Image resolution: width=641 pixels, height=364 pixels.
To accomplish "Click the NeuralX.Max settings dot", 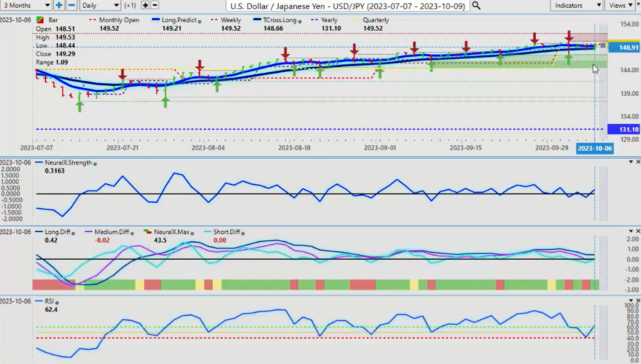I will pyautogui.click(x=192, y=233).
